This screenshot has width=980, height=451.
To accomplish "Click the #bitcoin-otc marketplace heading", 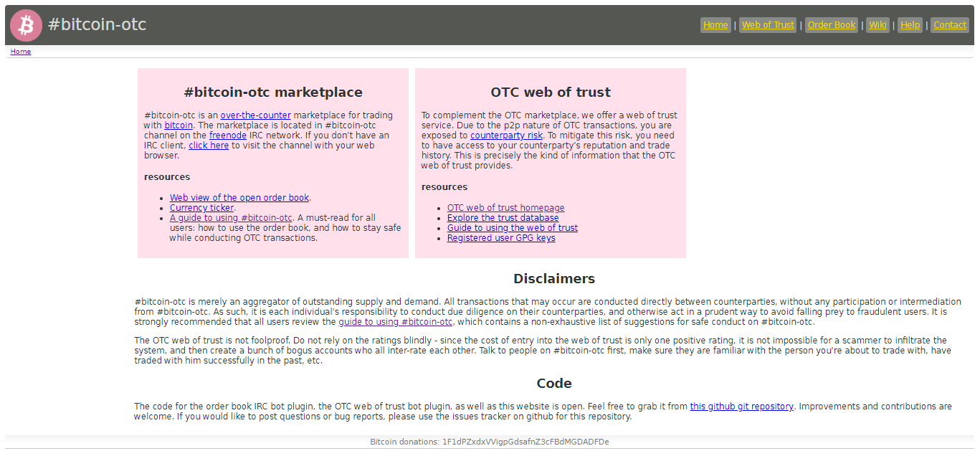I will point(273,92).
